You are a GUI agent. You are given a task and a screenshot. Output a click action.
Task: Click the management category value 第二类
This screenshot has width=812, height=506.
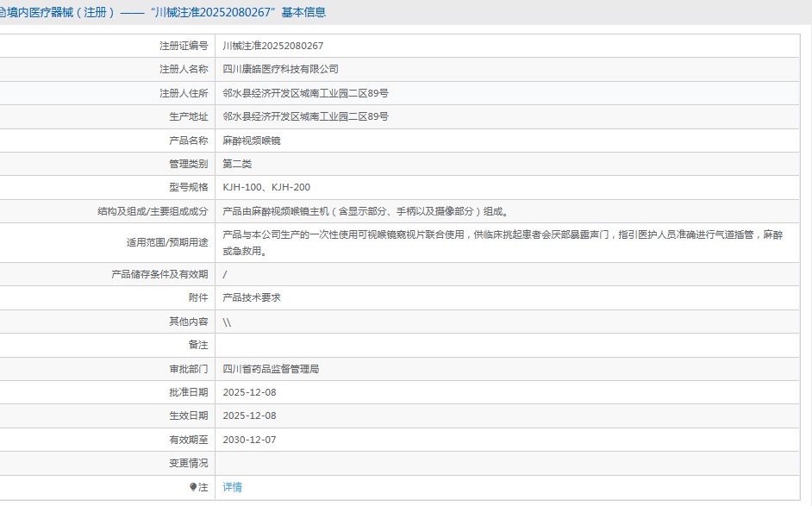(x=237, y=164)
